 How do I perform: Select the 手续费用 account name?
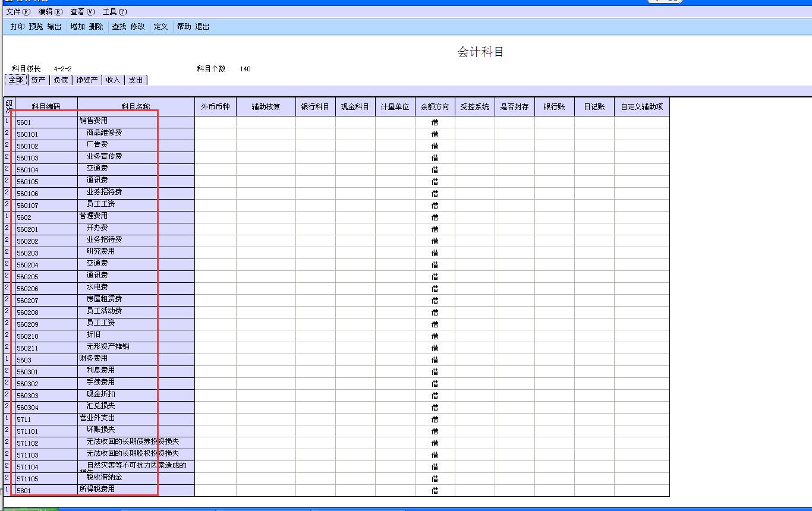(x=100, y=382)
